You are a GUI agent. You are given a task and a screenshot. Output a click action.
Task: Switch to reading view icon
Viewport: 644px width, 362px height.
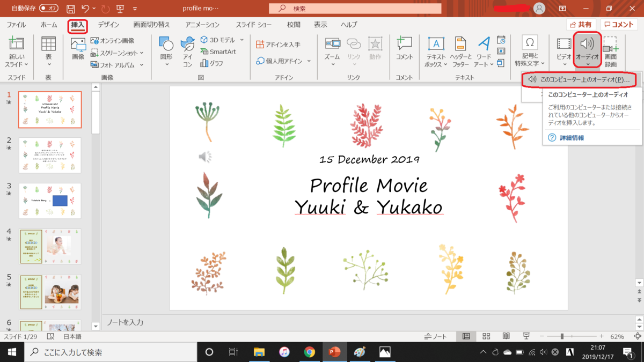coord(506,336)
